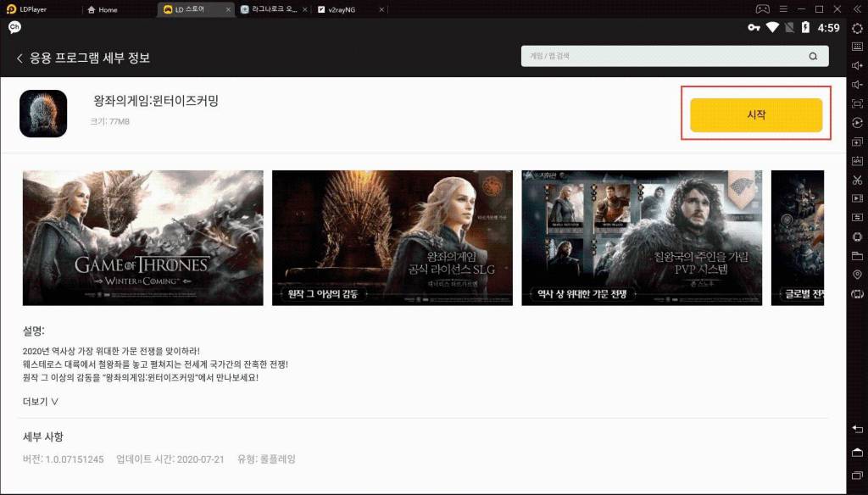Open the LDPlayer settings gear
868x495 pixels.
(x=857, y=28)
